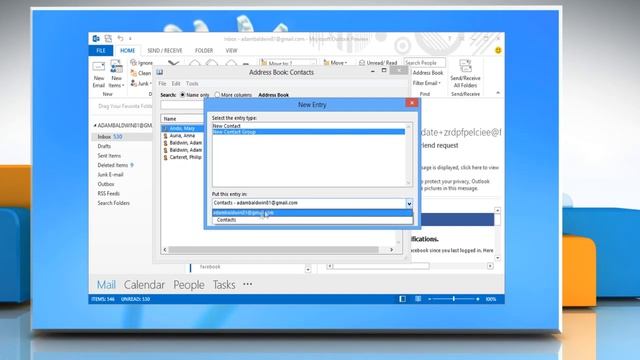Click the Move to ? quick step
This screenshot has width=640, height=360.
pos(288,63)
